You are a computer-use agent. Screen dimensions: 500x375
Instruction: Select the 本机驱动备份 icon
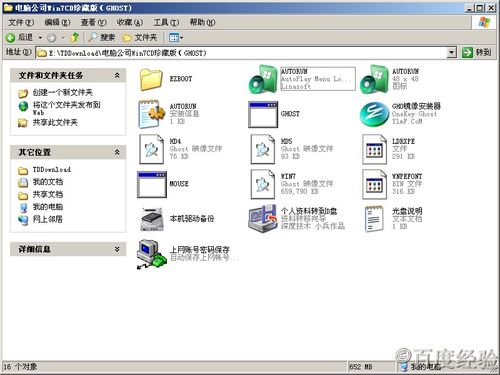coord(152,219)
